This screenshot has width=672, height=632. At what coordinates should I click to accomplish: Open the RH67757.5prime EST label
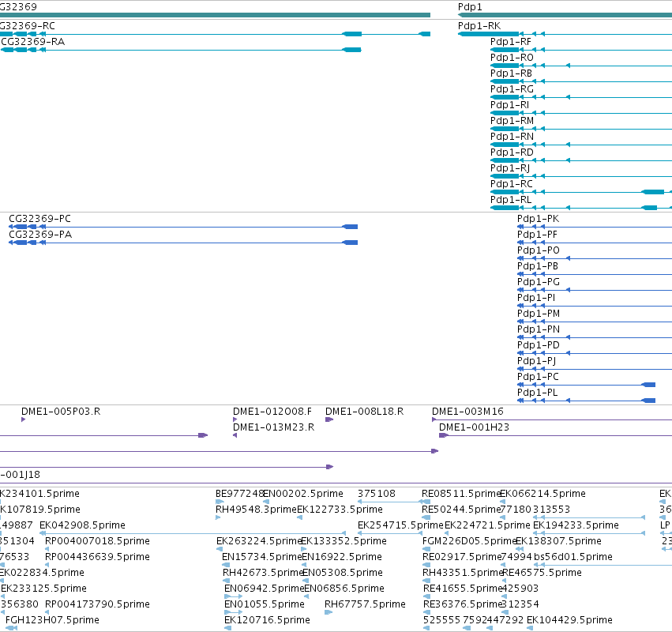(x=365, y=604)
